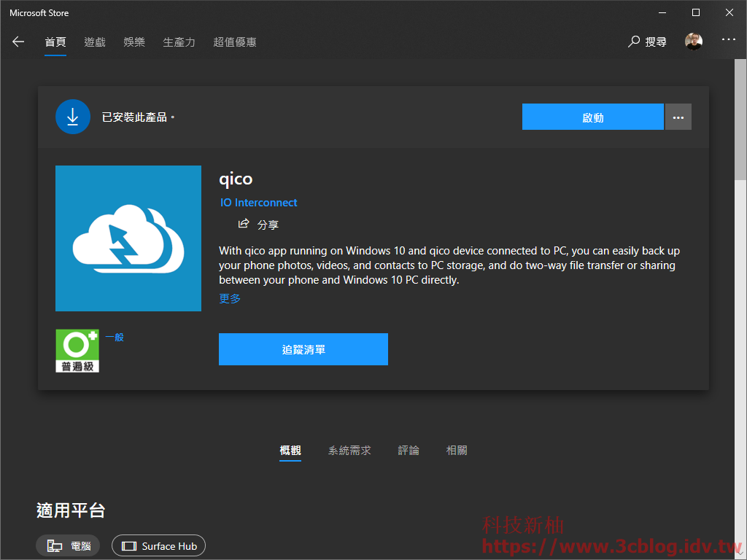Switch to the 超值優惠 tab
This screenshot has height=560, width=747.
(235, 42)
